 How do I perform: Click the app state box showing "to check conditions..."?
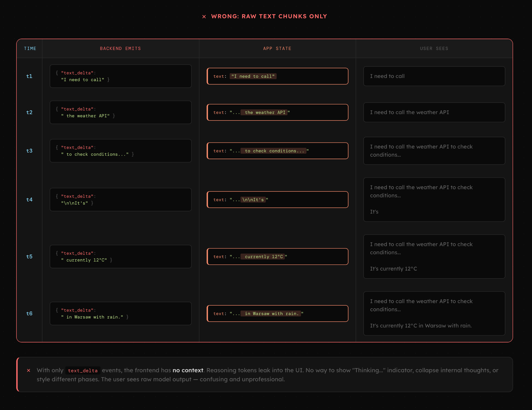277,151
